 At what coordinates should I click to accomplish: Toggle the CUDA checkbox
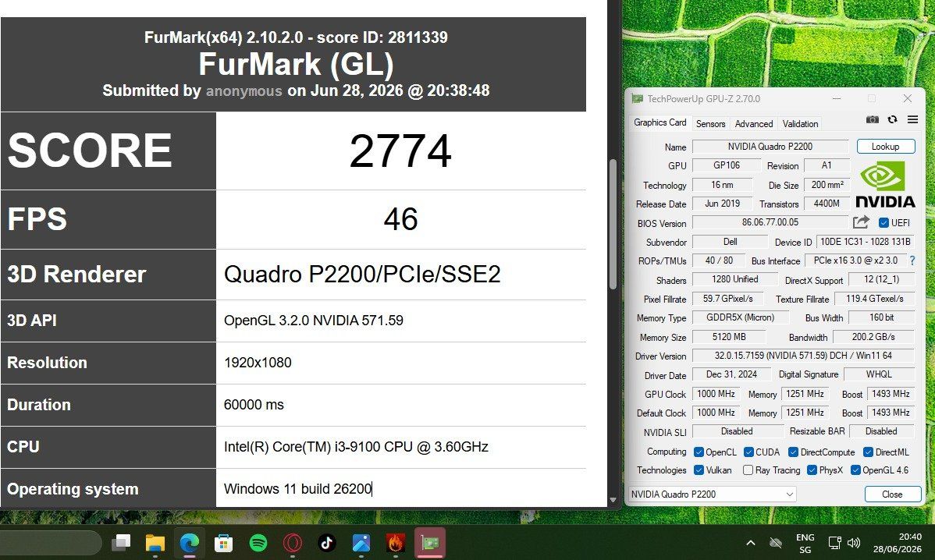tap(749, 452)
